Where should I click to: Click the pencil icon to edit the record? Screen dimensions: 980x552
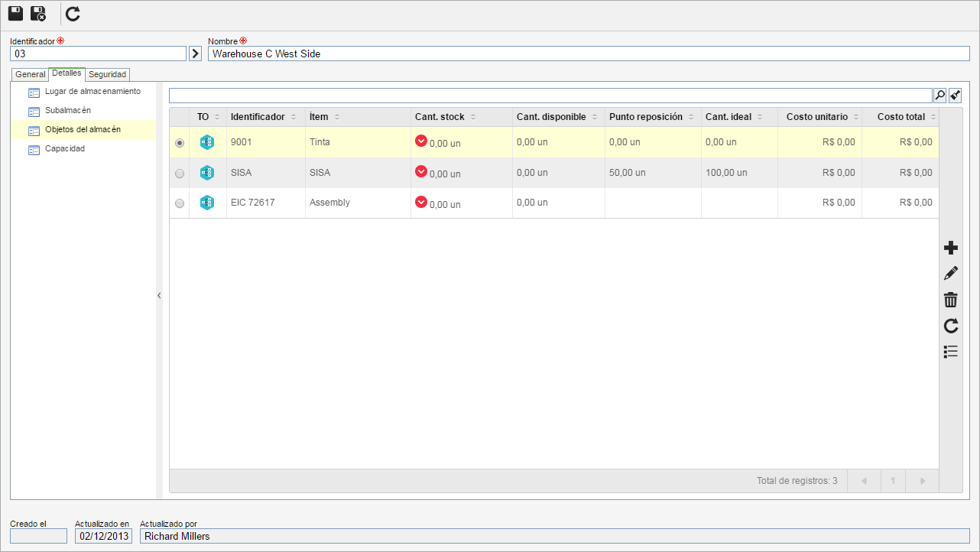pos(951,274)
